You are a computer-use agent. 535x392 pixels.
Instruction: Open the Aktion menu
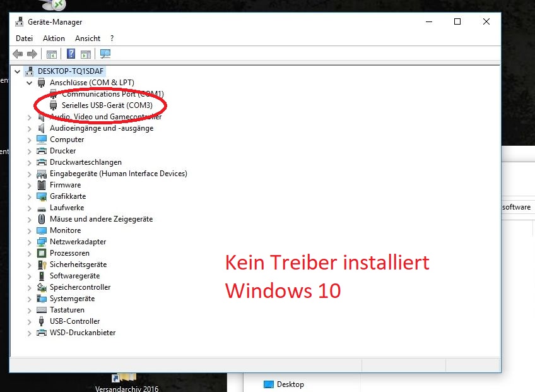click(x=54, y=39)
